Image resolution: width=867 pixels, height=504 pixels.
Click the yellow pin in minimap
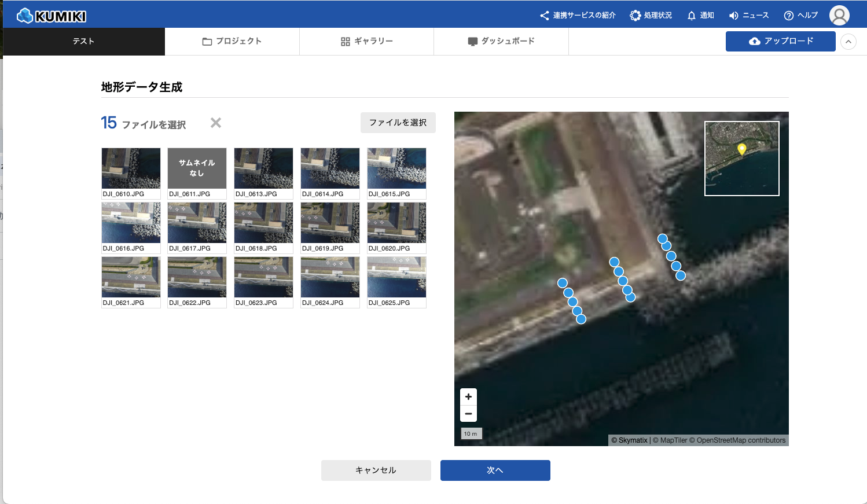click(x=741, y=149)
